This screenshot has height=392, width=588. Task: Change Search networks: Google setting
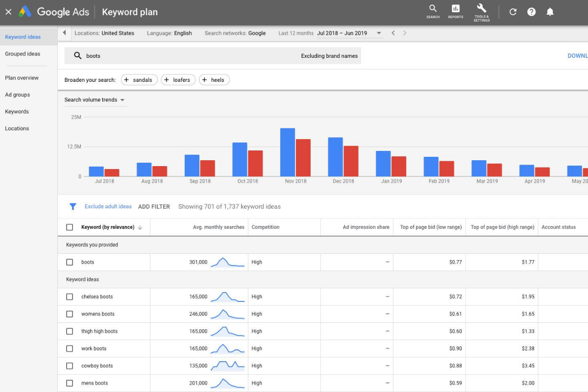coord(235,33)
